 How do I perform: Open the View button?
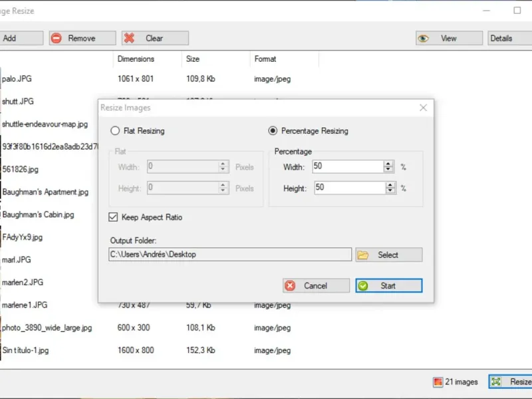point(449,38)
